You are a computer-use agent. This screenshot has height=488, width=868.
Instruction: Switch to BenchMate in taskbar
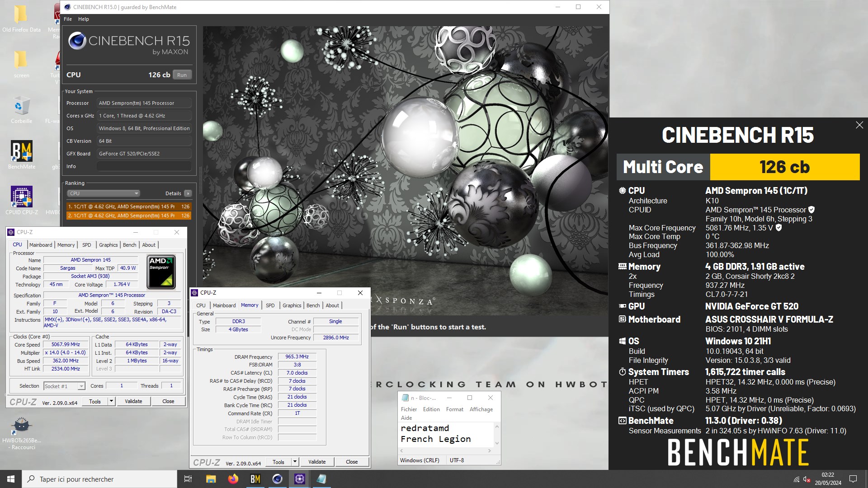[x=255, y=479]
